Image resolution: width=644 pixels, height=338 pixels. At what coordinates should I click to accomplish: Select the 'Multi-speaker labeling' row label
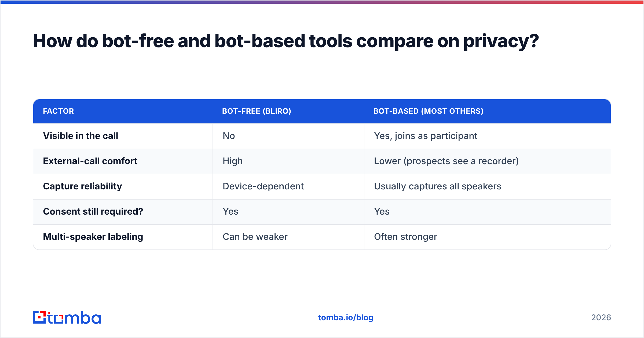[93, 237]
